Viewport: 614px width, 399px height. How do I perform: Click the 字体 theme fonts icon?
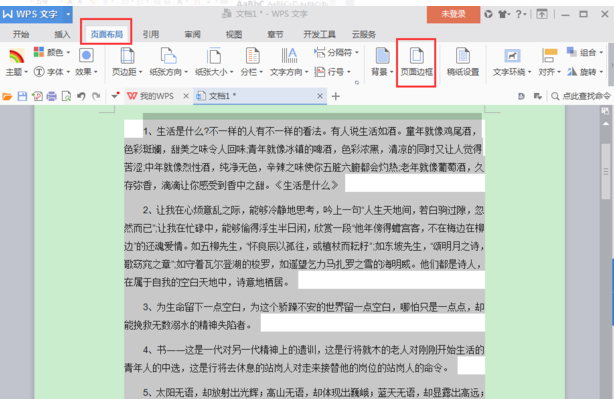click(39, 72)
